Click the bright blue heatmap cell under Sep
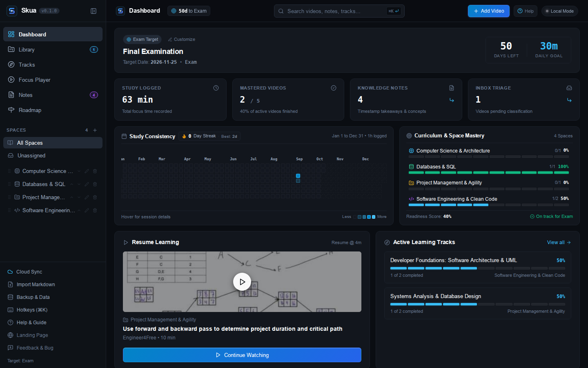 click(298, 176)
